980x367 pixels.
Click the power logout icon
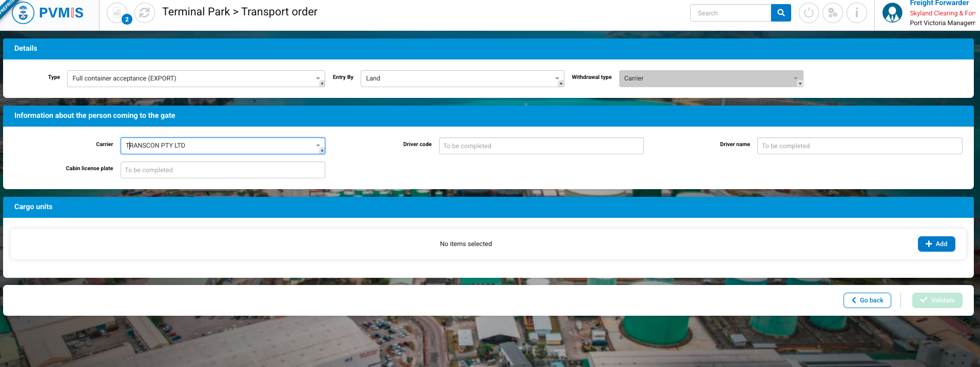(809, 13)
